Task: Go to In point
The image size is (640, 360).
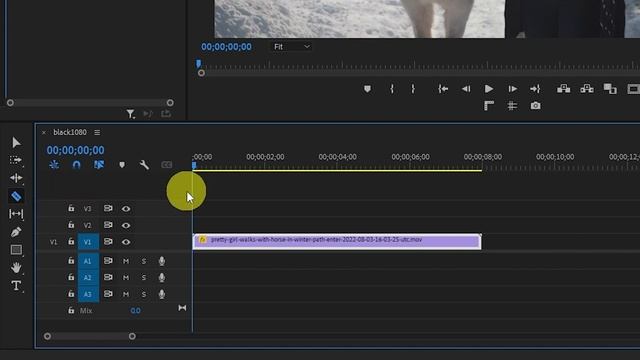Action: 443,89
